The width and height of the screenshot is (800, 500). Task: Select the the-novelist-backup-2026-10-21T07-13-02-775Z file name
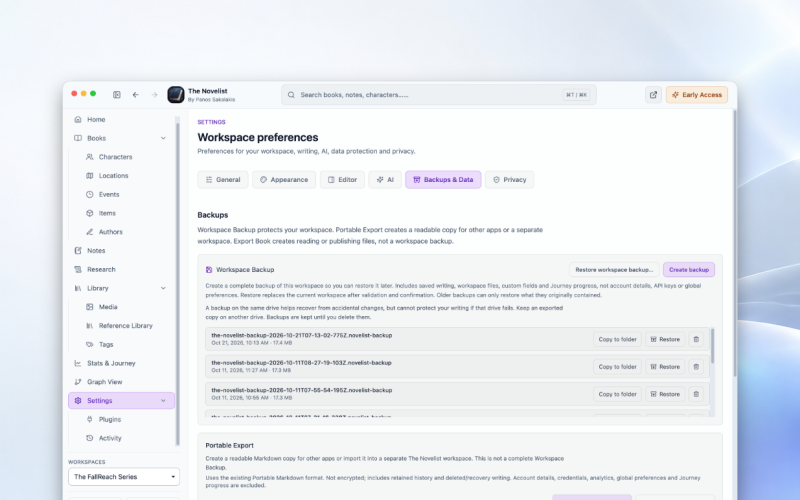302,335
